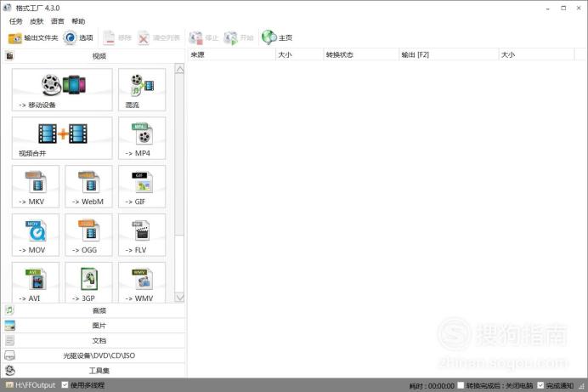Choose the -> GIF converter
The image size is (588, 392).
pyautogui.click(x=142, y=186)
